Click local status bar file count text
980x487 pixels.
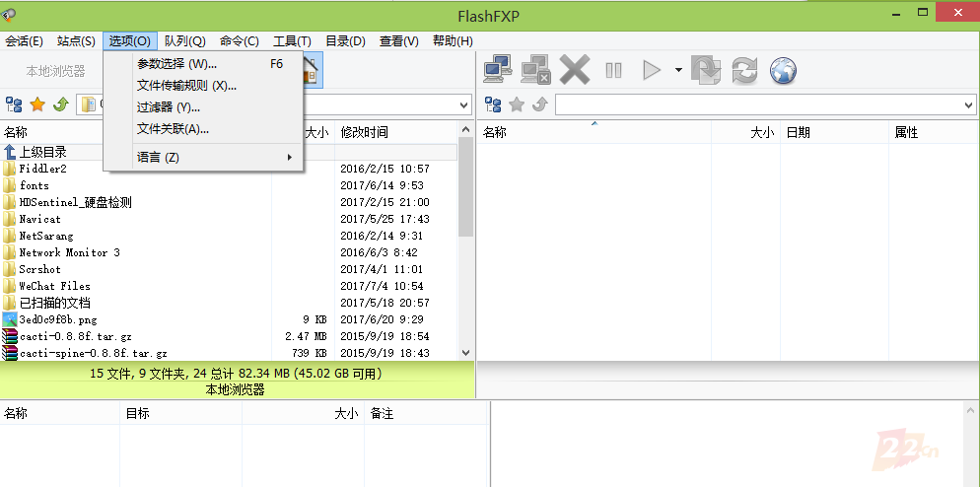point(237,374)
